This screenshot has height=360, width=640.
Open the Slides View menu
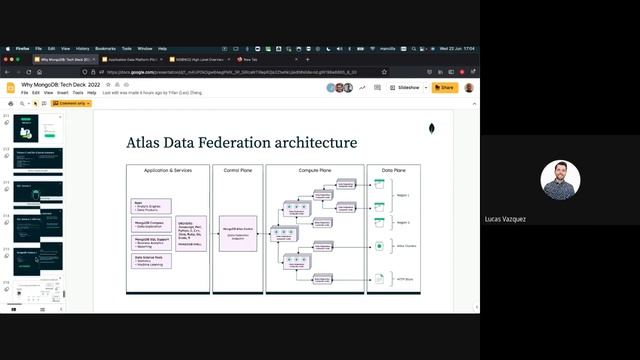[48, 93]
